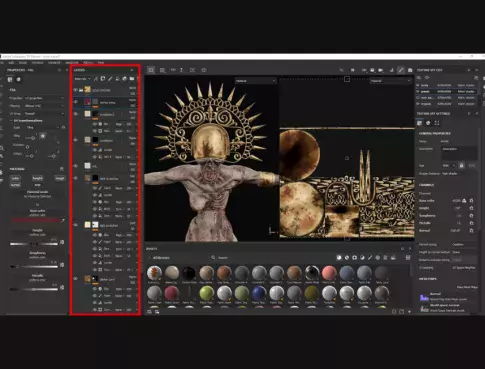This screenshot has width=485, height=369.
Task: Add a fill layer with the bucket icon
Action: click(x=117, y=79)
